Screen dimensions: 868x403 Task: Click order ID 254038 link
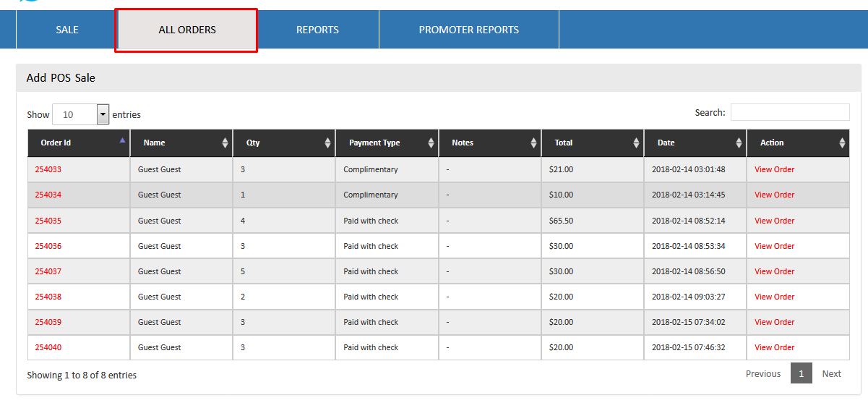(x=48, y=297)
